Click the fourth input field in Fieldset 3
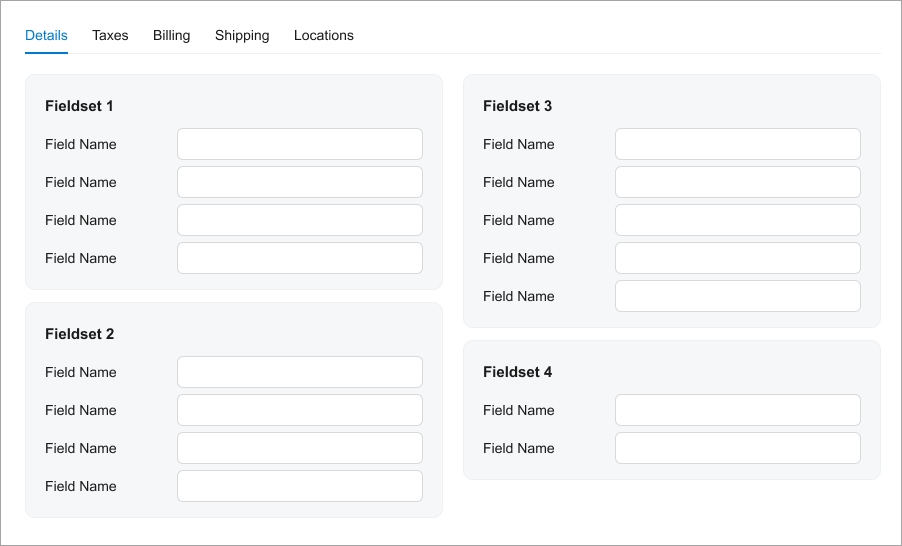Image resolution: width=902 pixels, height=546 pixels. pos(738,258)
